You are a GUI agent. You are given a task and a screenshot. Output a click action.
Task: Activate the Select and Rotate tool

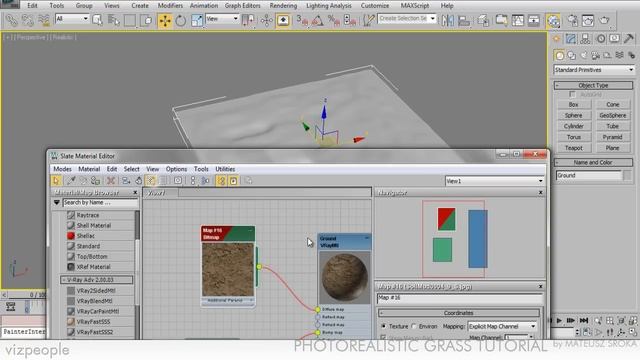click(x=180, y=20)
